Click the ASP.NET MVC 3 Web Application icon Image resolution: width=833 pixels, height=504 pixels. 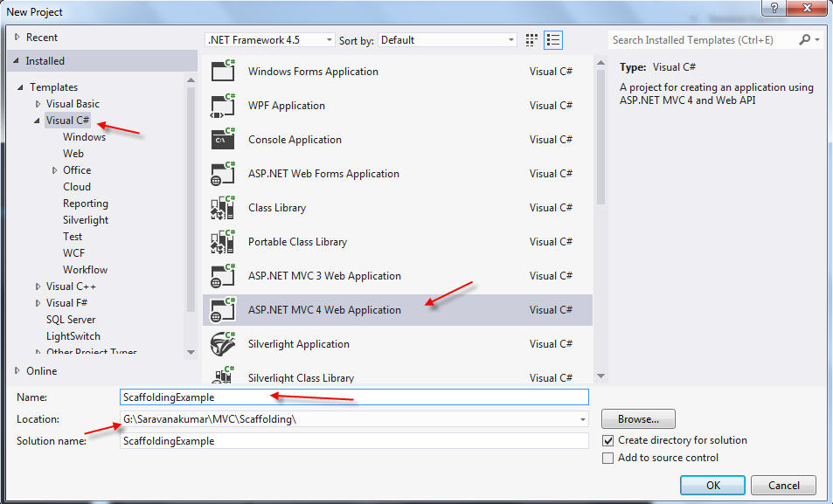[223, 276]
